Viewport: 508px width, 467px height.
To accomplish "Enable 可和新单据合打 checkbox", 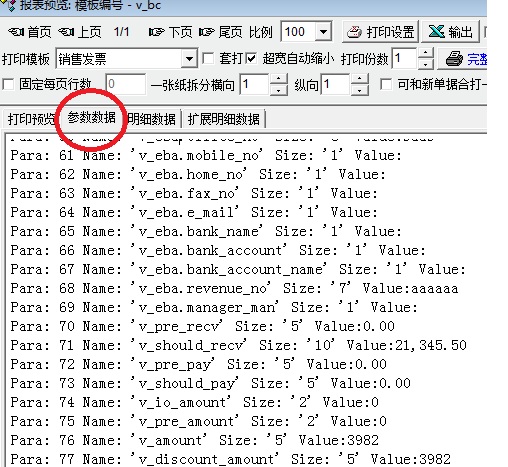I will point(386,84).
